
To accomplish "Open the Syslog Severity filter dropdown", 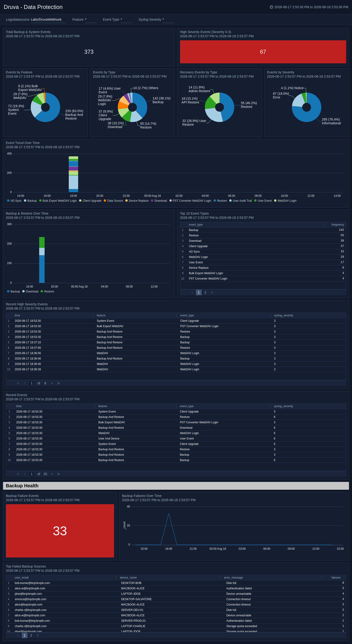I will tap(168, 19).
